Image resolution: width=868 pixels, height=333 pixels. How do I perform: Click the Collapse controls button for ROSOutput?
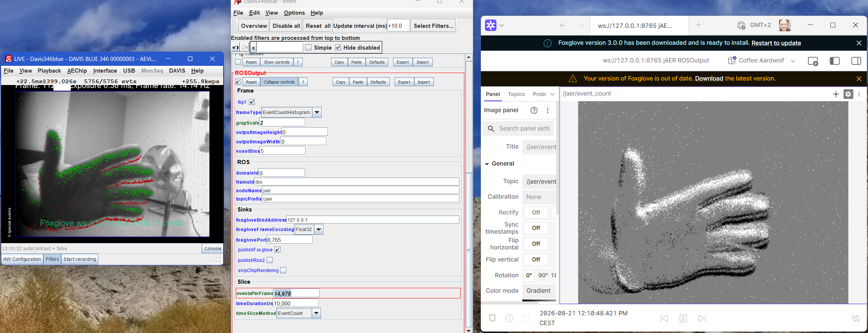tap(279, 82)
